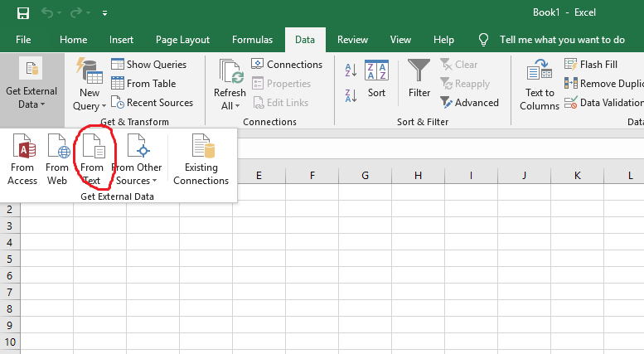644x354 pixels.
Task: Toggle the Filter funnel button
Action: pos(419,81)
